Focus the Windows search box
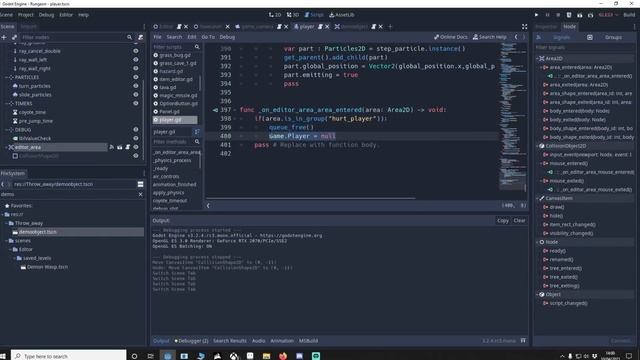 [x=69, y=356]
